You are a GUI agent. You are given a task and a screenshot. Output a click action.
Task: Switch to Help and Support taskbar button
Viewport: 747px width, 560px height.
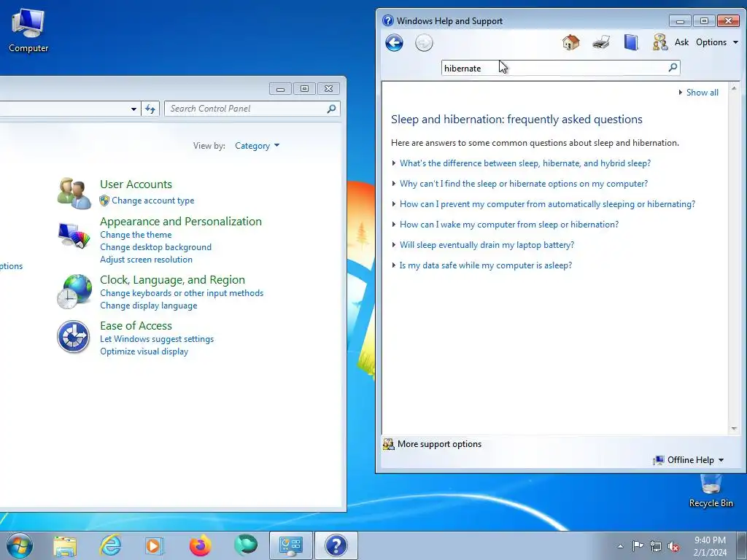[x=336, y=545]
